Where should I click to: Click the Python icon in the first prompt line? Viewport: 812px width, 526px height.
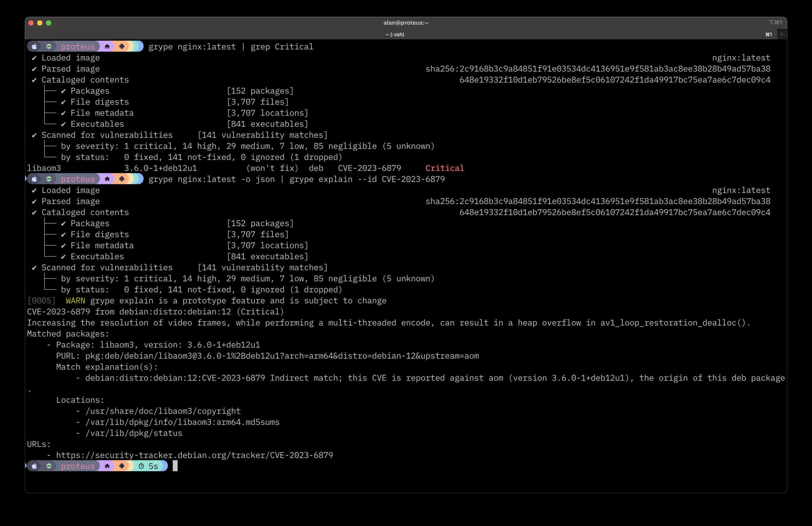point(122,46)
